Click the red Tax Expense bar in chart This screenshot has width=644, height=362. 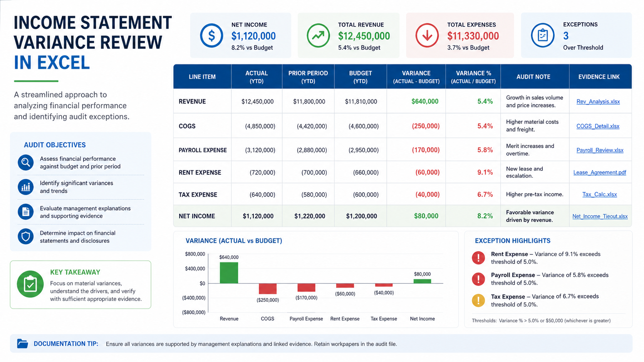[384, 285]
